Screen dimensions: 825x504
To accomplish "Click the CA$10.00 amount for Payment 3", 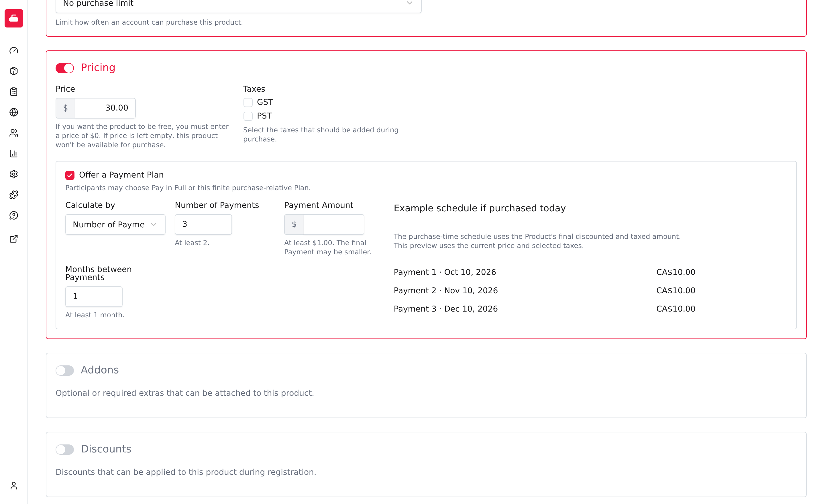I will click(x=676, y=309).
